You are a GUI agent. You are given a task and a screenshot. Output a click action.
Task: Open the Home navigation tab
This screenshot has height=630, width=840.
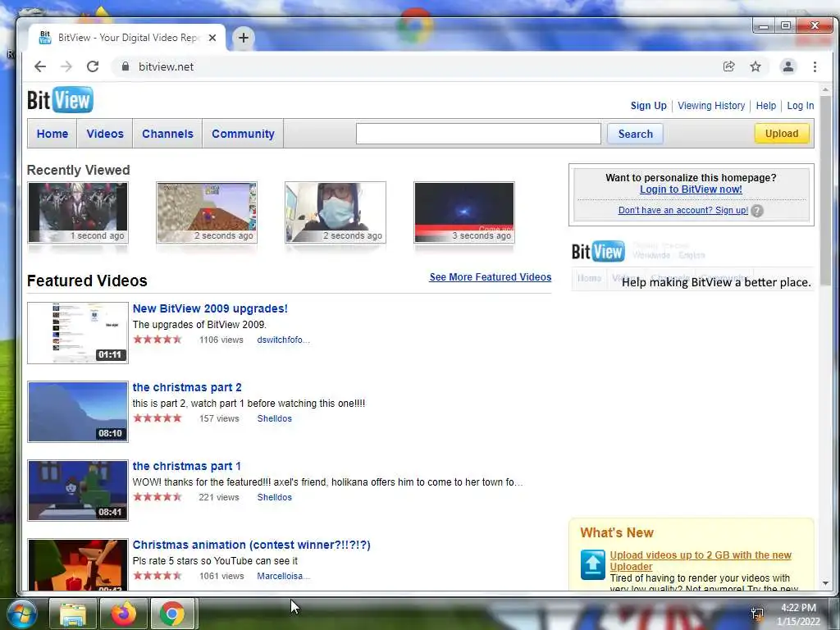52,134
